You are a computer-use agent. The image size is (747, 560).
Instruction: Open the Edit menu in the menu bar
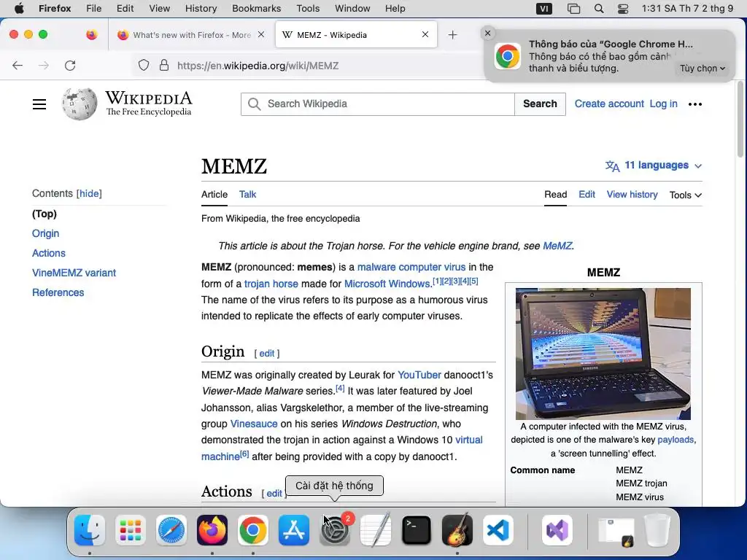pyautogui.click(x=125, y=9)
